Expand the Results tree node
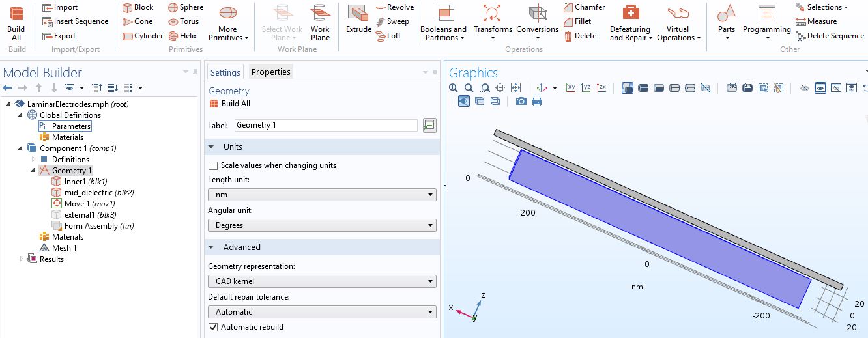Viewport: 868px width, 338px height. pyautogui.click(x=21, y=259)
